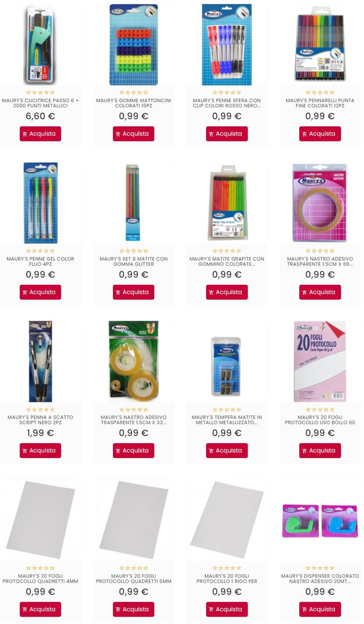364x624 pixels.
Task: Click the star rating for Dispenser Colorato Nastro Adesivo
Action: (320, 568)
